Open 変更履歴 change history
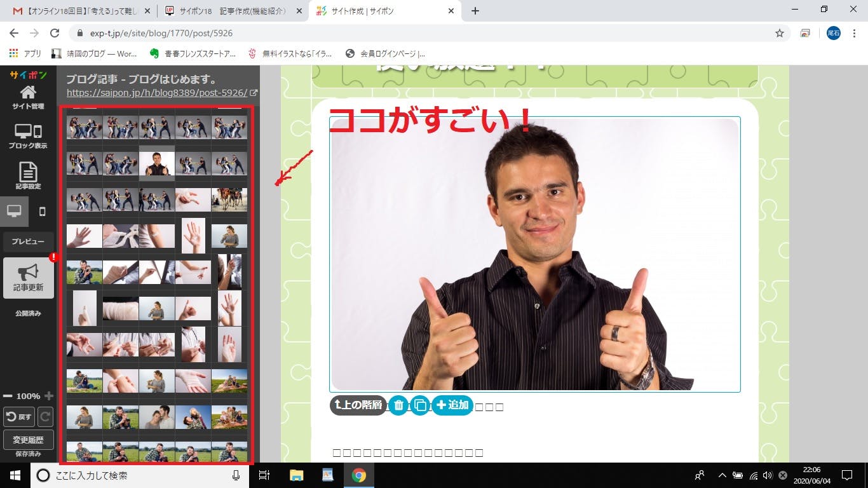Screen dimensions: 868x488 pyautogui.click(x=28, y=440)
